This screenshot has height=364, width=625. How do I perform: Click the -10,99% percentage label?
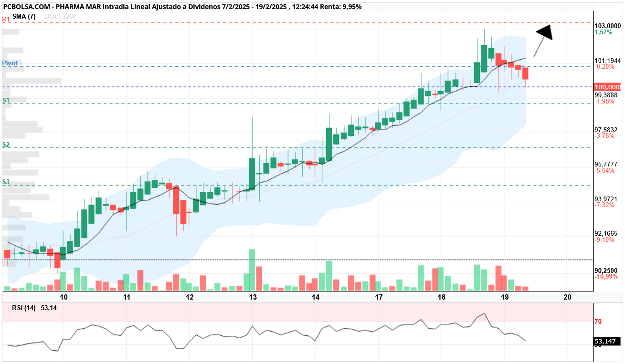pyautogui.click(x=606, y=276)
